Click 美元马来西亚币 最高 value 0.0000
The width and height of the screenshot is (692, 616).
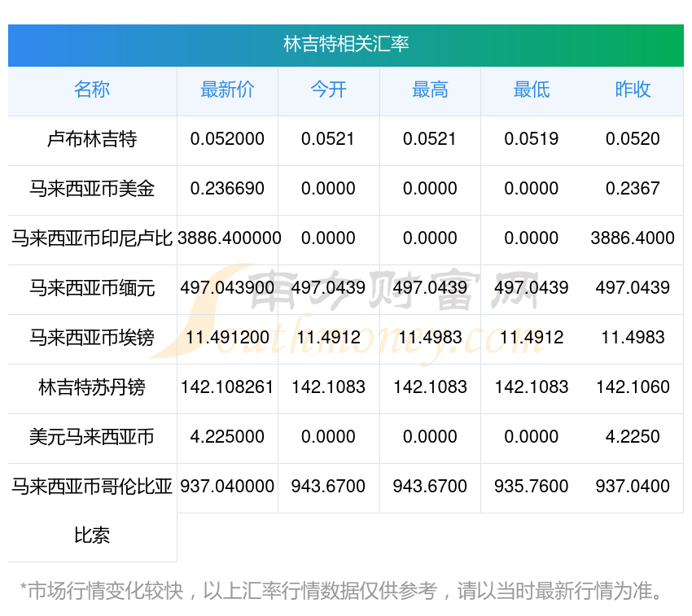430,437
